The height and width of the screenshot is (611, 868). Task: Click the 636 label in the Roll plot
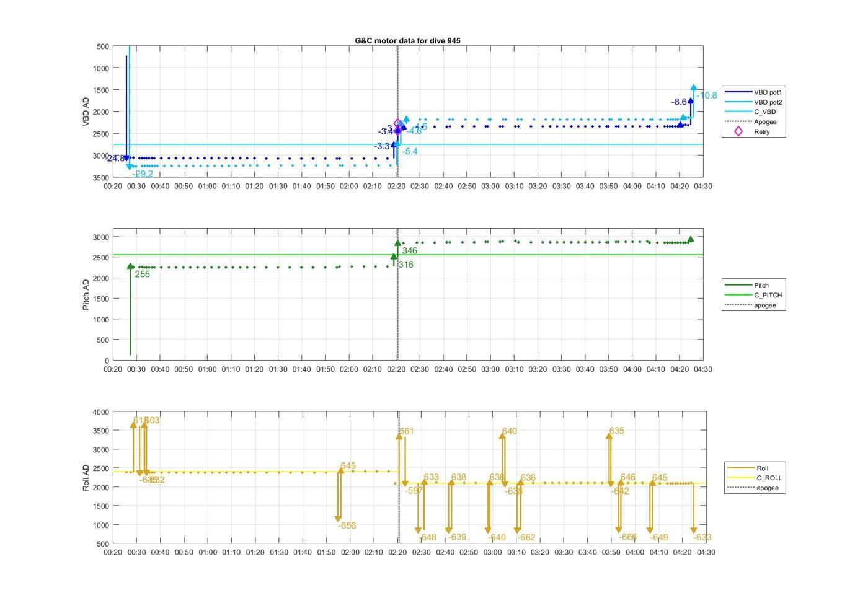point(528,478)
